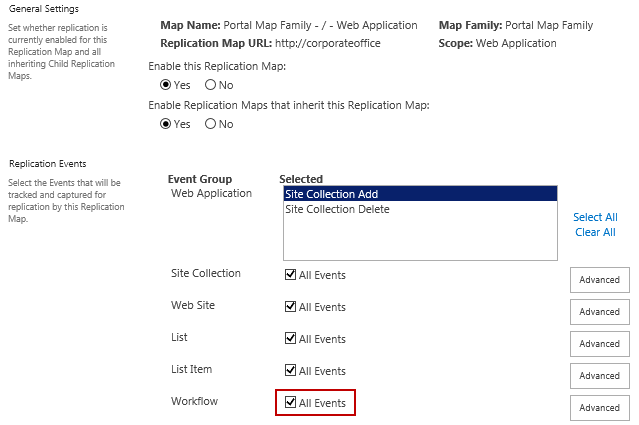Select Yes for Enable this Replication Map
Viewport: 639px width, 425px height.
tap(166, 85)
